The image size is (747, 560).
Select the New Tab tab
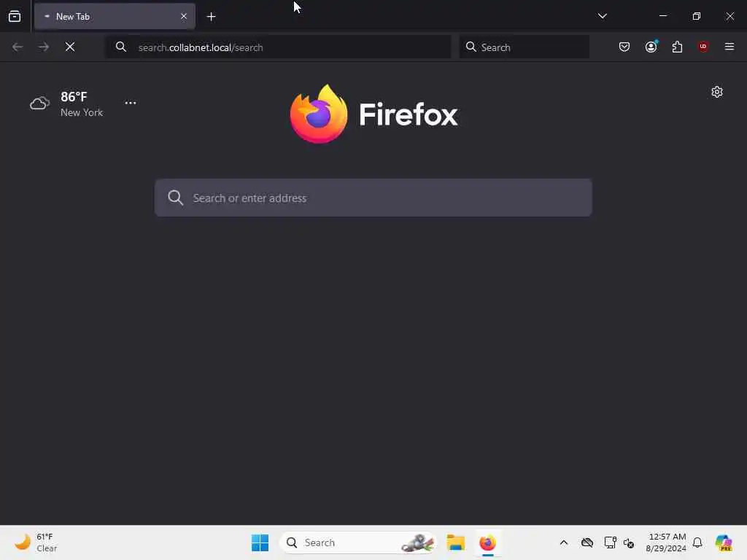(x=115, y=16)
